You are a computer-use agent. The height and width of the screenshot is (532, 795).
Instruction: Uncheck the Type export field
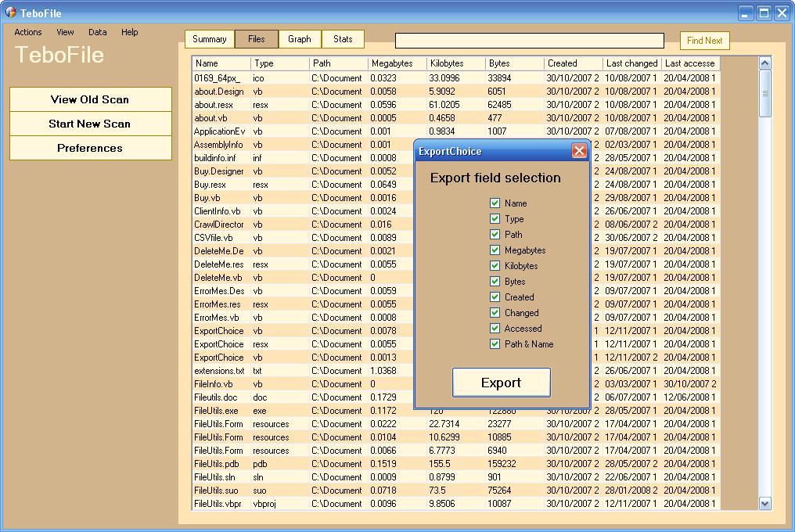495,219
